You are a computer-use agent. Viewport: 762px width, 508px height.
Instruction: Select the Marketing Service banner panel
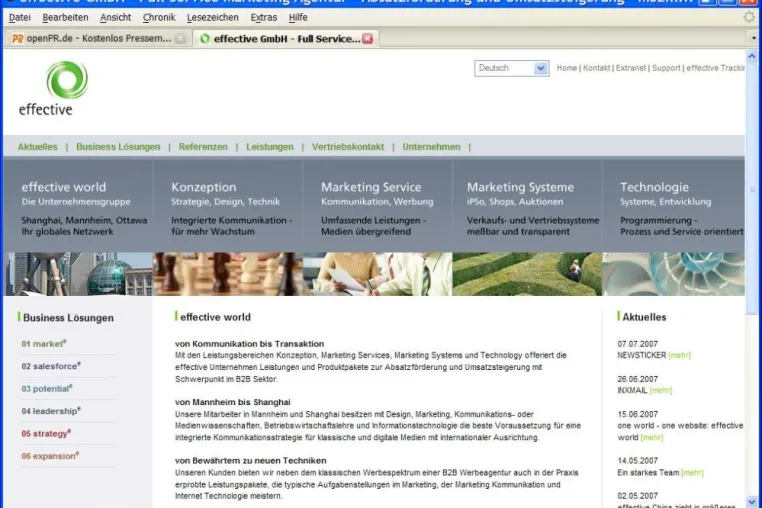378,206
